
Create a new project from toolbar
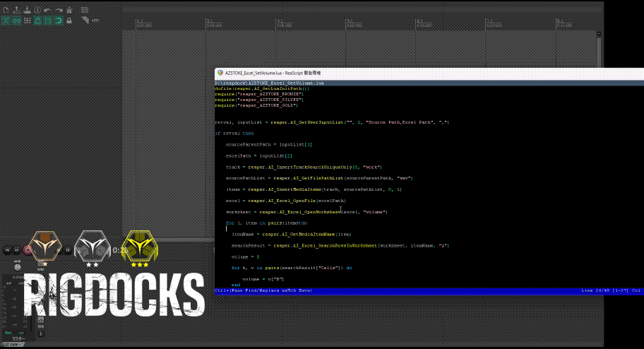click(6, 10)
